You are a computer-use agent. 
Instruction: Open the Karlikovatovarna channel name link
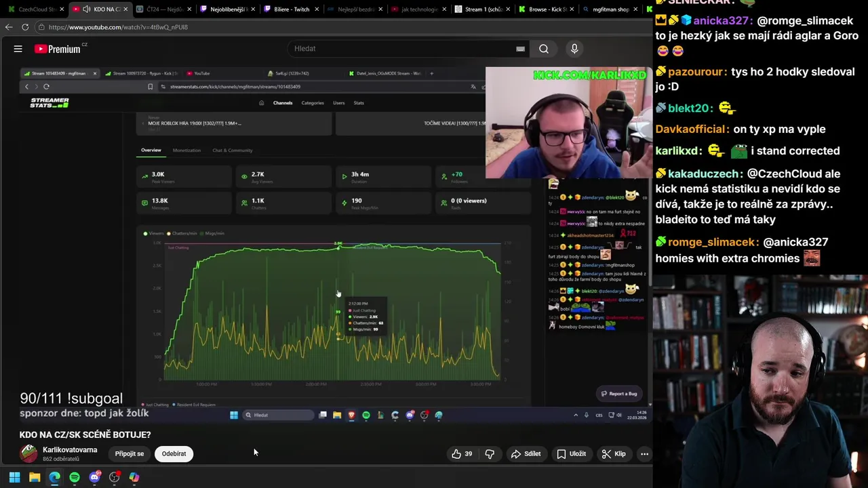click(x=70, y=450)
